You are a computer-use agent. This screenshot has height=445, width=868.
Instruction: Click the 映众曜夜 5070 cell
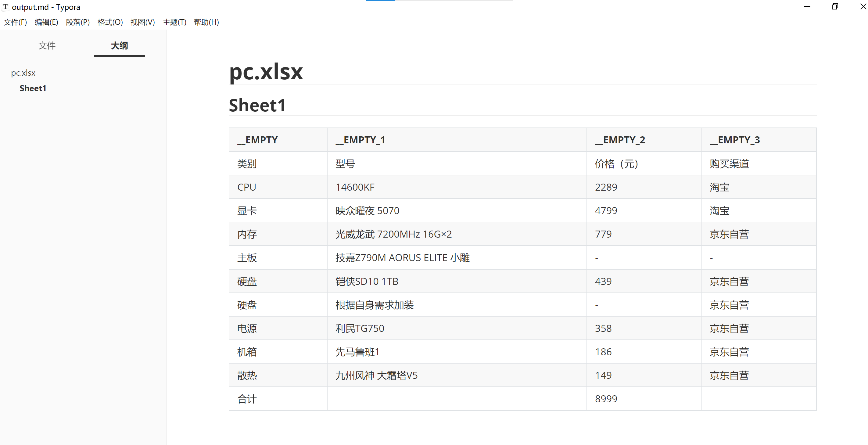(457, 210)
